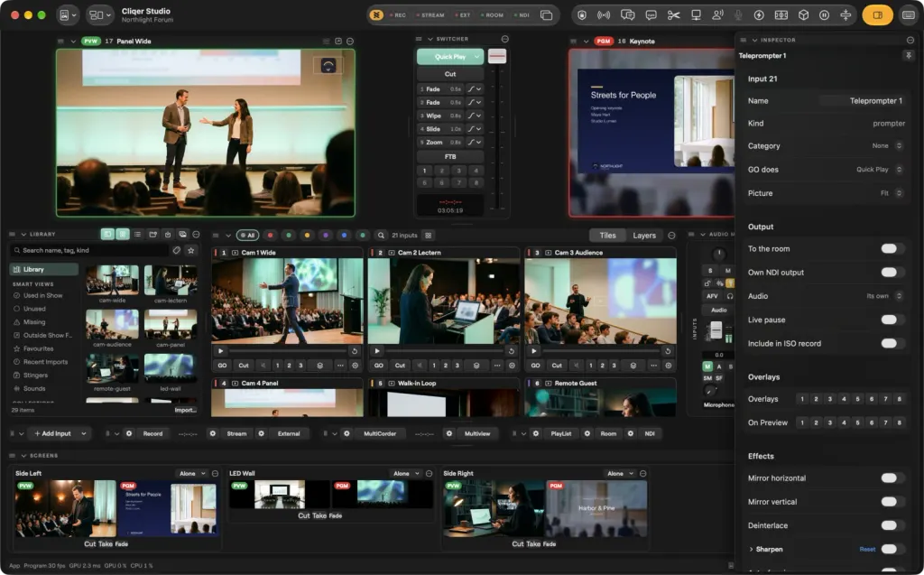Click the pause circle icon in toolbar
This screenshot has height=575, width=924.
pyautogui.click(x=825, y=15)
